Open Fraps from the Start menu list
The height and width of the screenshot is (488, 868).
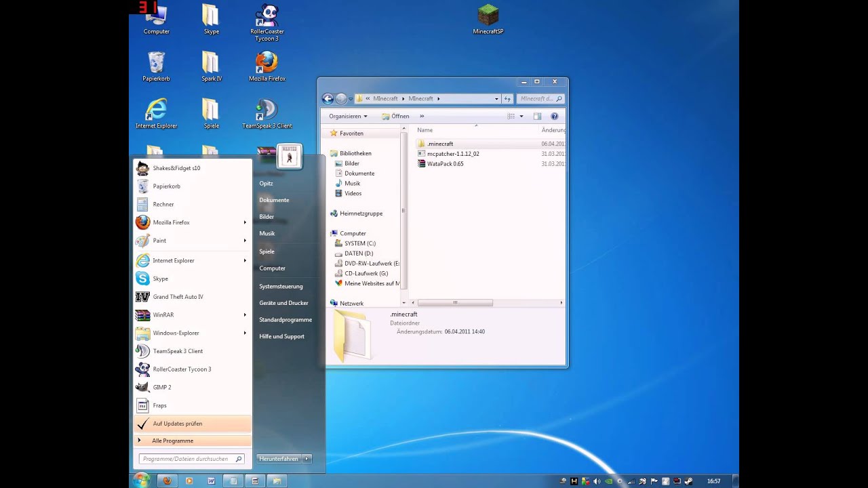point(159,405)
